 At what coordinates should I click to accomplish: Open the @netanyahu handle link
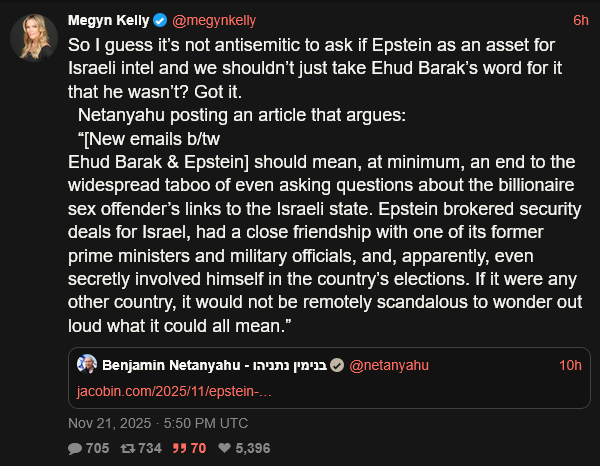(391, 365)
